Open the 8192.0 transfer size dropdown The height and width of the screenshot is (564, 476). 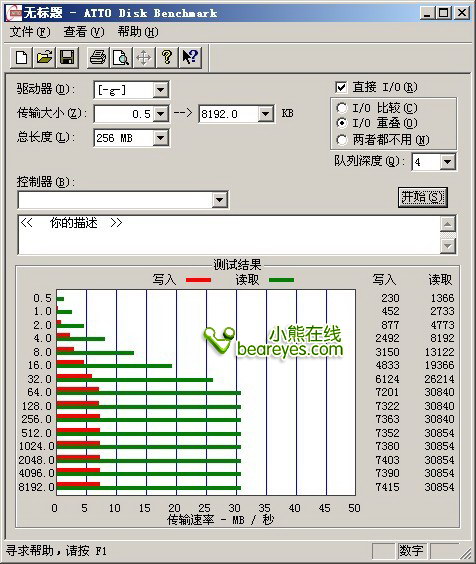point(265,114)
